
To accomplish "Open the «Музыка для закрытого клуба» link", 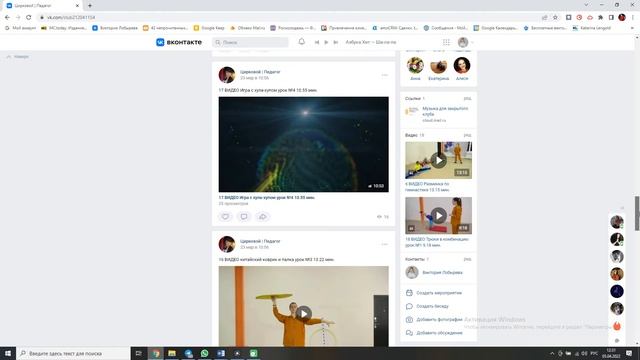I will 445,111.
